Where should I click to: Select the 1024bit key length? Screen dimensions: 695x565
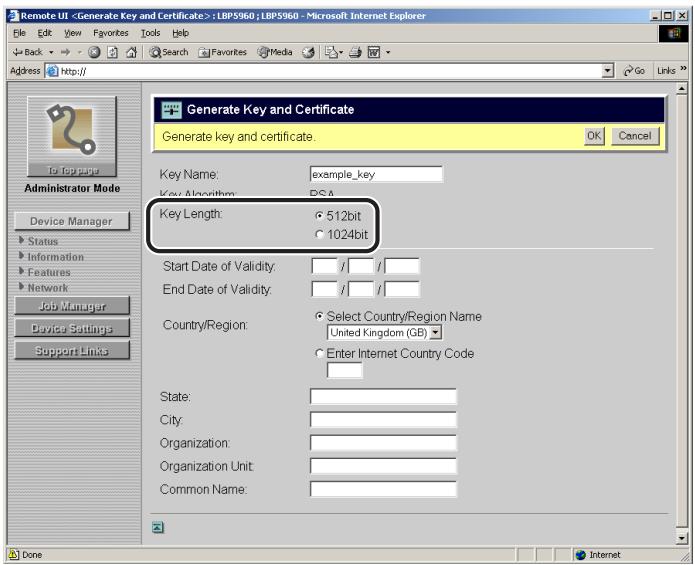pos(319,234)
